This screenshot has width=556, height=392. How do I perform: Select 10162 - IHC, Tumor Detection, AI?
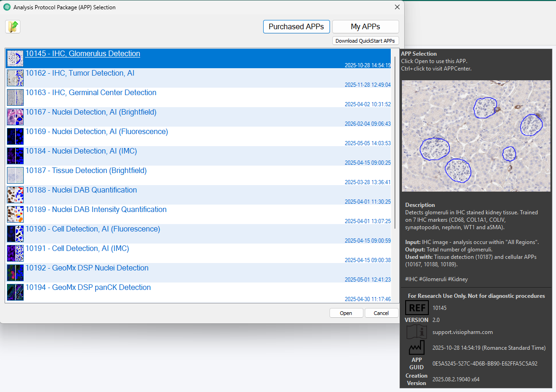point(80,73)
